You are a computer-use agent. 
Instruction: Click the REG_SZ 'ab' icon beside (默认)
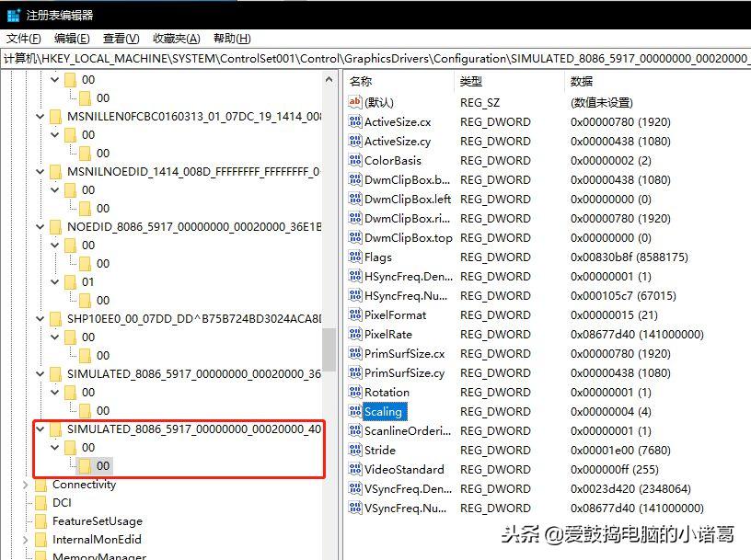pyautogui.click(x=354, y=103)
